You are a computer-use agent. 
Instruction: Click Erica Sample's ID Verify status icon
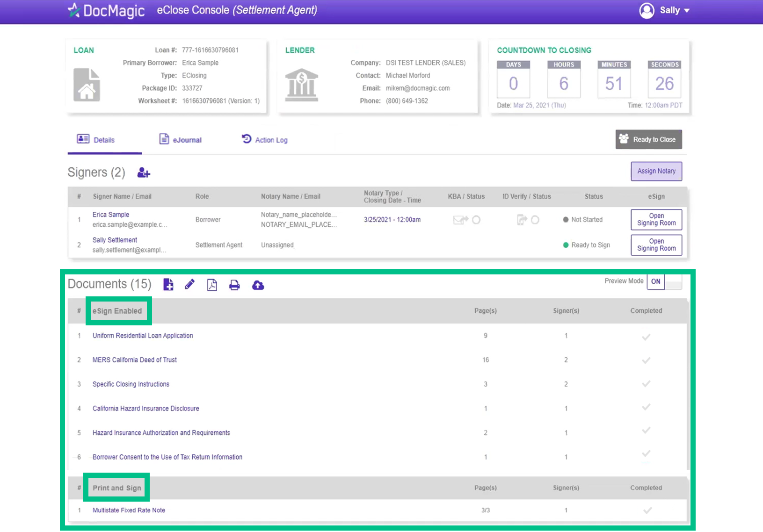pos(522,220)
